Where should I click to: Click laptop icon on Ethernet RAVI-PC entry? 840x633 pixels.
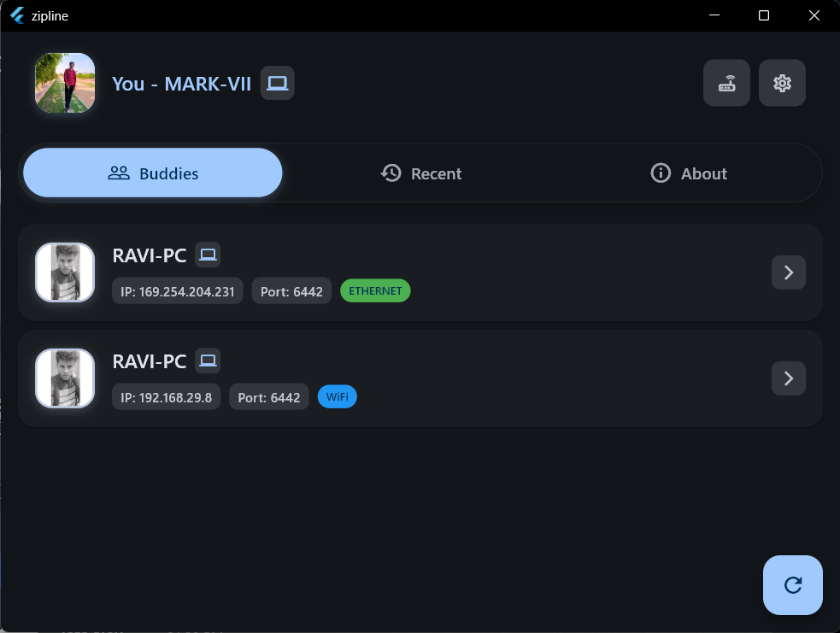click(x=208, y=255)
